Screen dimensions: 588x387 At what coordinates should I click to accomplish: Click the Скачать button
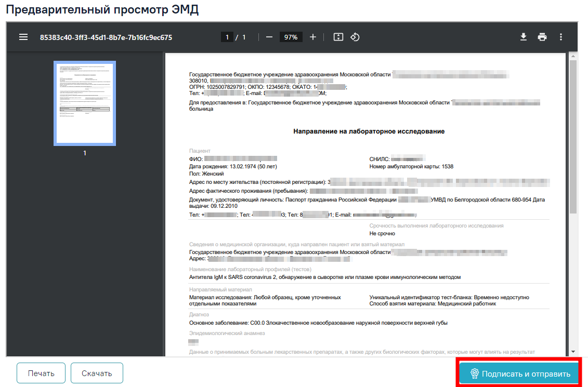[x=97, y=373]
